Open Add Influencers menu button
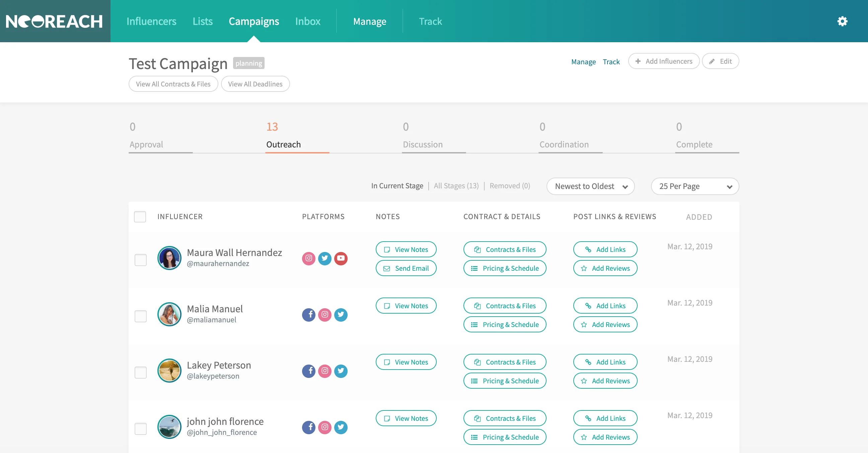 pos(663,61)
